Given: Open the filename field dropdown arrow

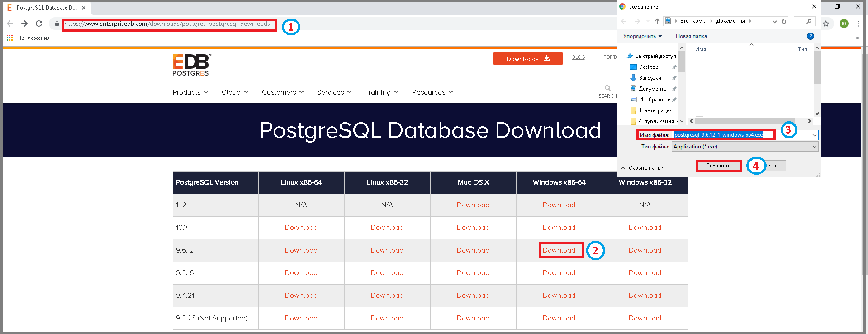Looking at the screenshot, I should coord(814,135).
